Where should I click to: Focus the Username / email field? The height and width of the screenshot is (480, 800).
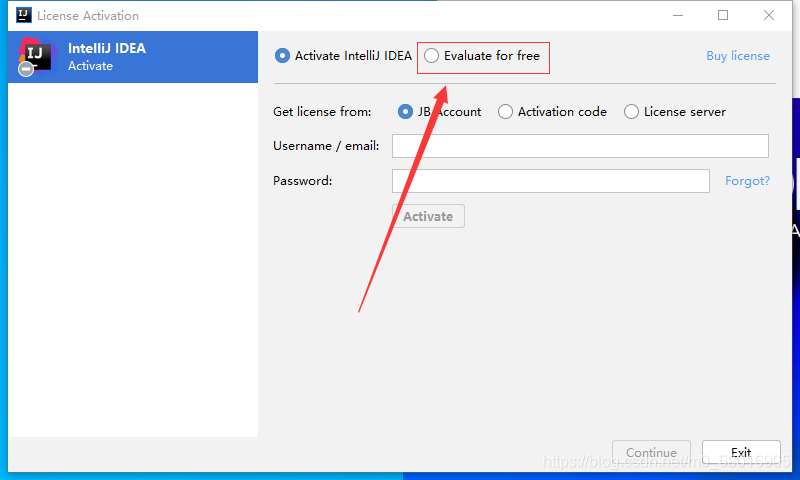coord(580,146)
